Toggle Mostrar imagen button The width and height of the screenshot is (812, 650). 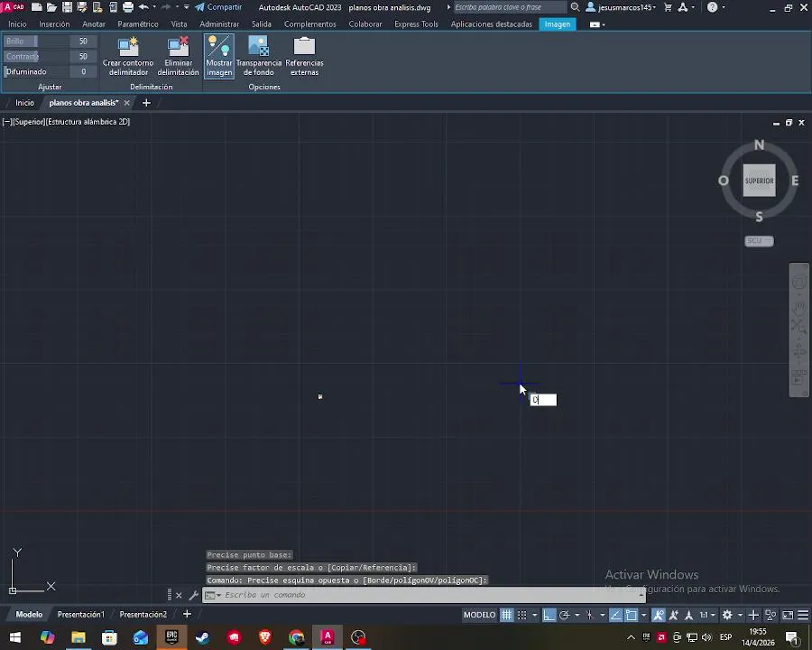tap(219, 56)
